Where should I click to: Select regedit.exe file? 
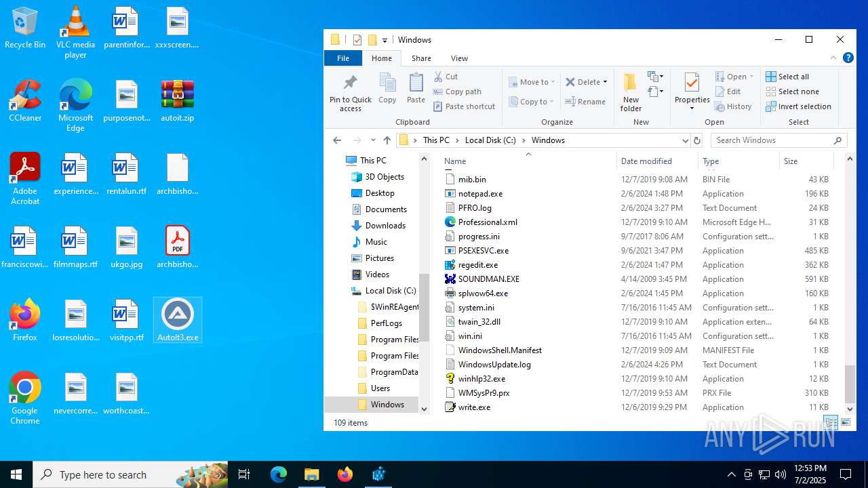(x=478, y=265)
